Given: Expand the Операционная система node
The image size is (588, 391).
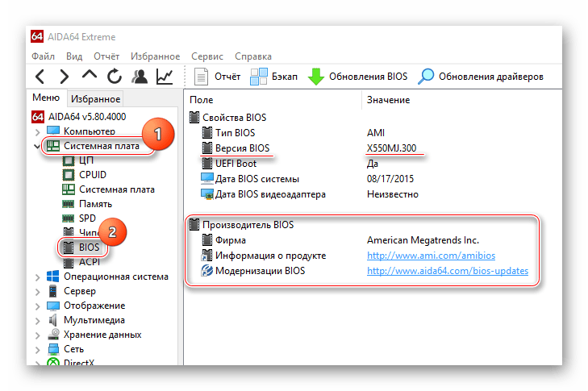Looking at the screenshot, I should click(37, 277).
